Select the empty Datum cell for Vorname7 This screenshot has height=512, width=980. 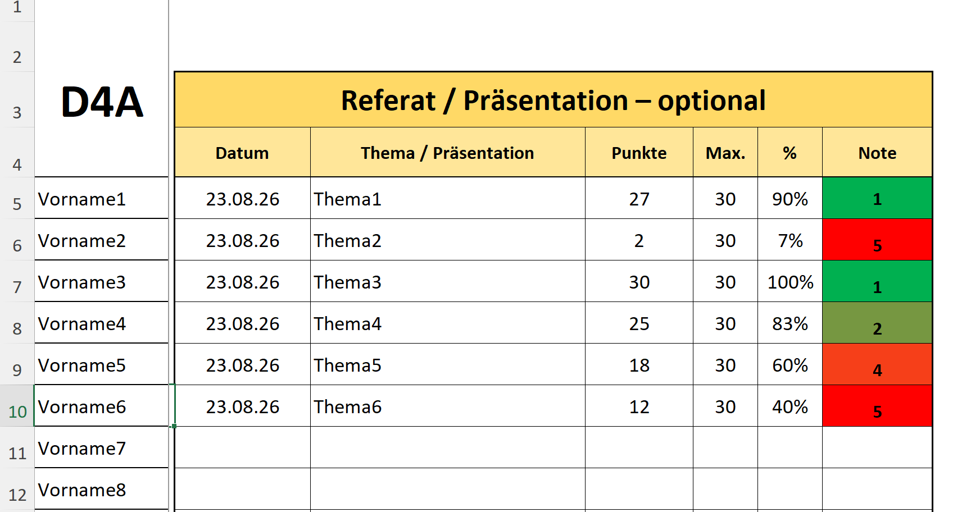242,447
